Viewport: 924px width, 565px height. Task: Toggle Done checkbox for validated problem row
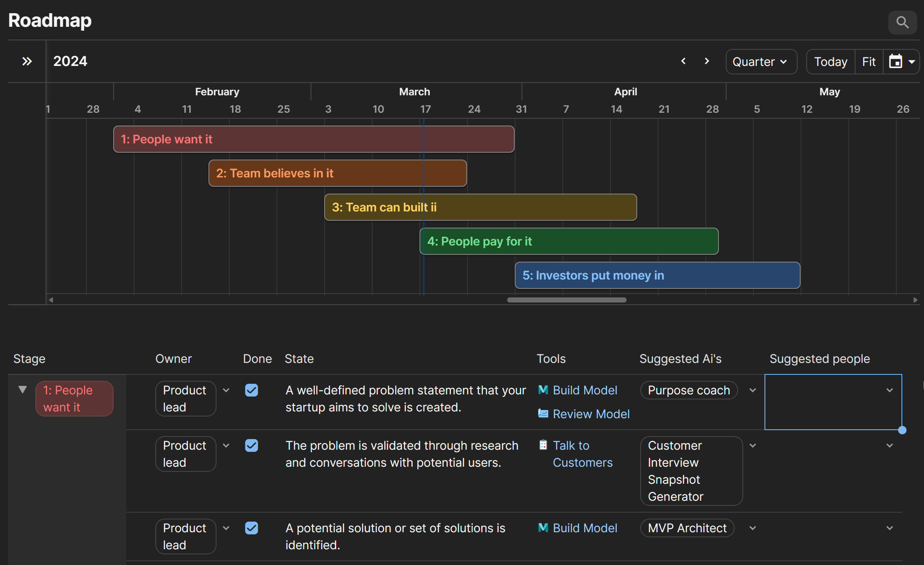pyautogui.click(x=251, y=445)
